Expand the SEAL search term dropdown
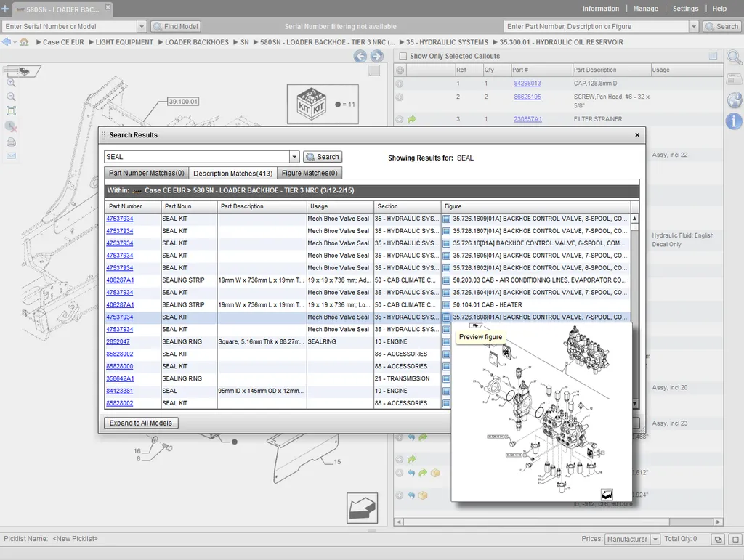The image size is (744, 560). [x=294, y=156]
